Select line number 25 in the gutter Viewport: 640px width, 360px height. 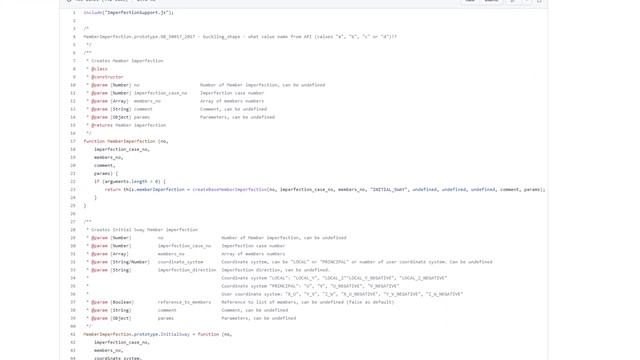73,206
